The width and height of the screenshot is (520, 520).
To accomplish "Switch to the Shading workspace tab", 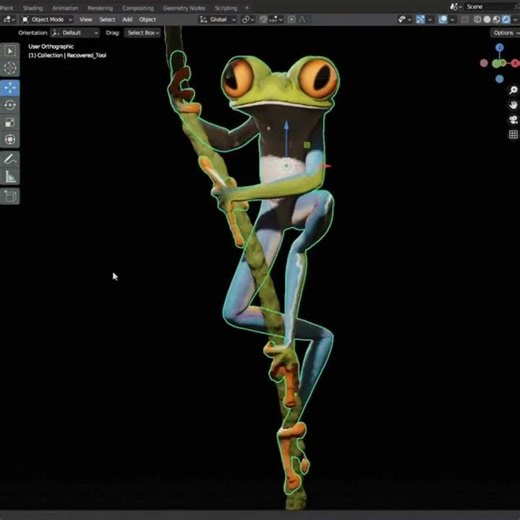I will pyautogui.click(x=33, y=8).
